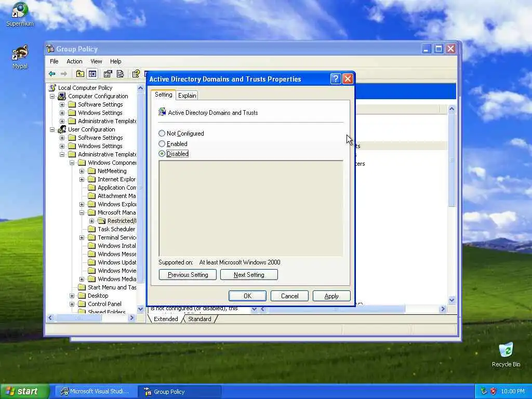The height and width of the screenshot is (399, 532).
Task: Go to Previous Setting
Action: pyautogui.click(x=188, y=275)
